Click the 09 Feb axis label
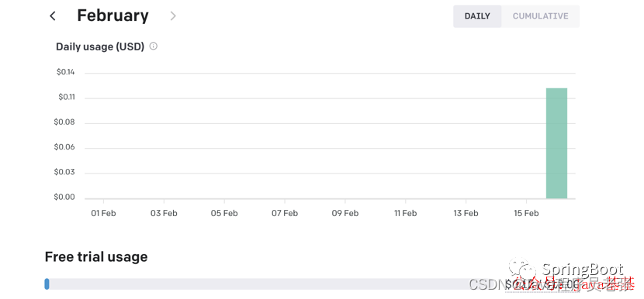This screenshot has width=644, height=299. (x=345, y=213)
